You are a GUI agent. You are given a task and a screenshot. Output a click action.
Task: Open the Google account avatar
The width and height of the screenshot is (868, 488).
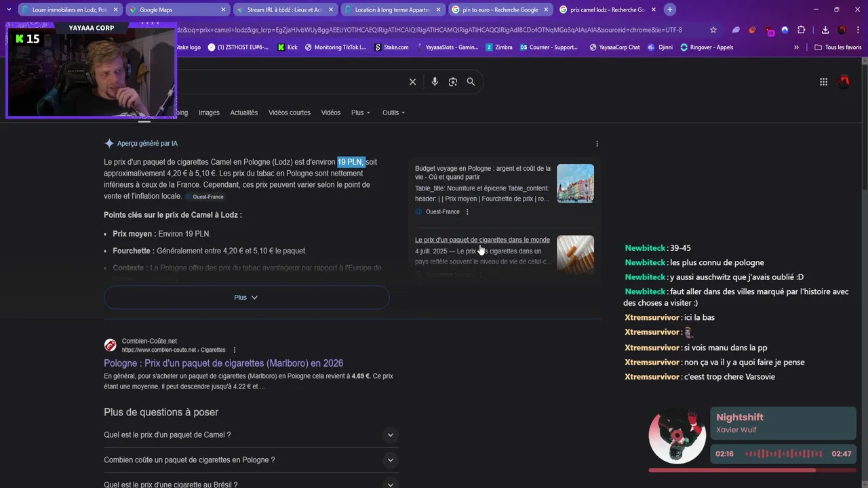pyautogui.click(x=844, y=81)
